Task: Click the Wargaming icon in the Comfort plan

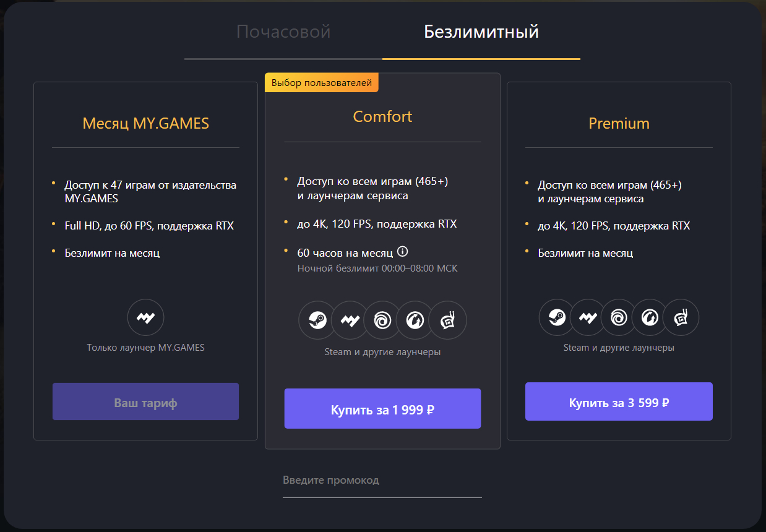Action: [x=414, y=320]
